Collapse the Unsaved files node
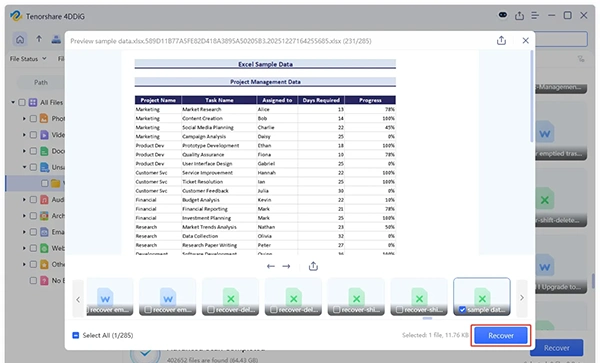600x363 pixels. (24, 167)
